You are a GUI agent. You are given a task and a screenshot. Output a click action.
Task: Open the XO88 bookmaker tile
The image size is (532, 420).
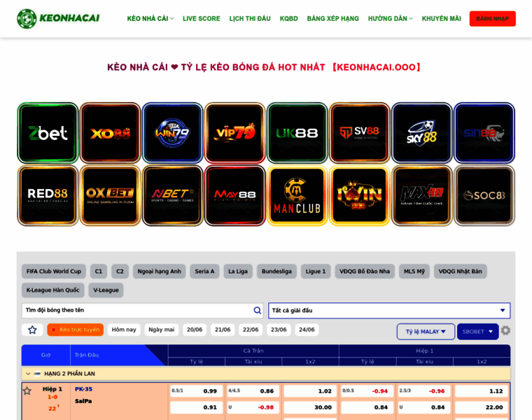coord(110,133)
